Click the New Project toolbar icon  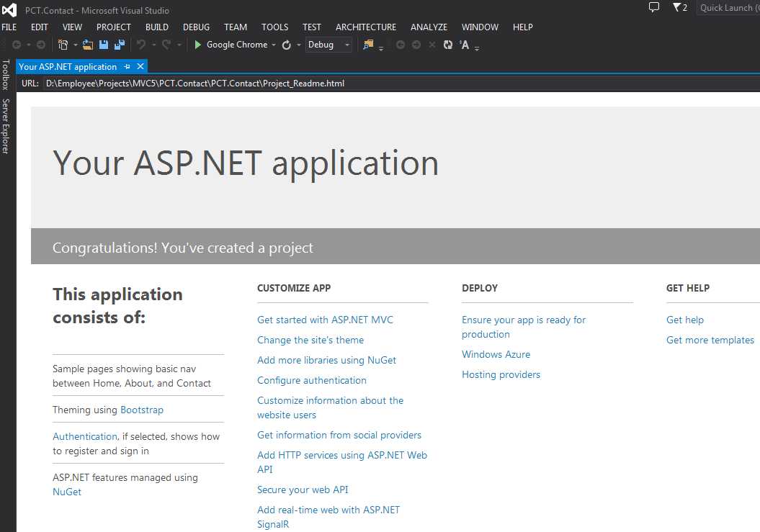click(x=63, y=45)
